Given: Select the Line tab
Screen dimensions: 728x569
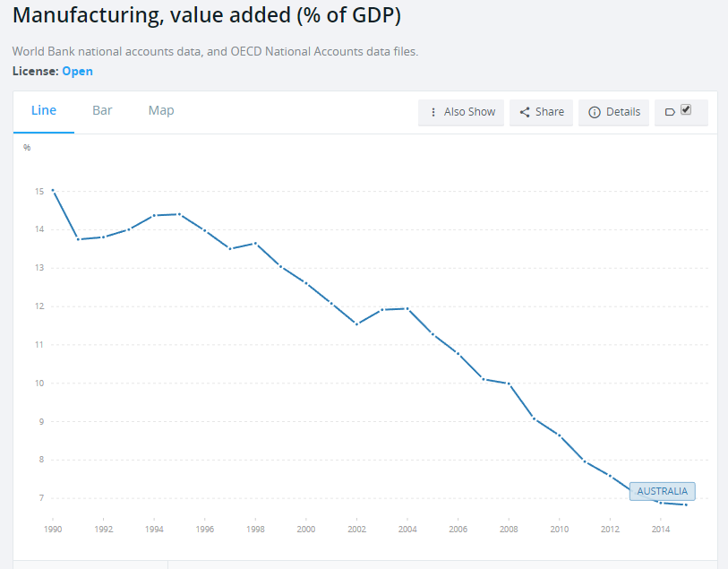Looking at the screenshot, I should [x=44, y=110].
